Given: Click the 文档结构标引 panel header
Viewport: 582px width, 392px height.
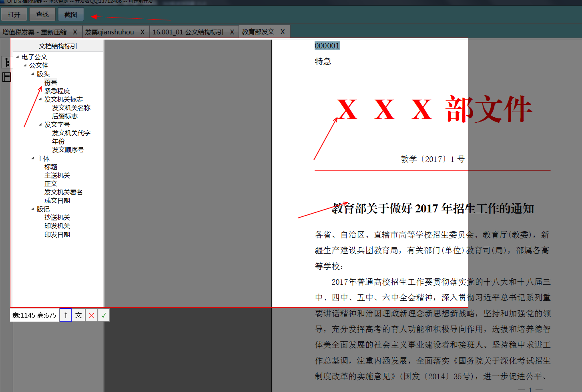Looking at the screenshot, I should (58, 46).
